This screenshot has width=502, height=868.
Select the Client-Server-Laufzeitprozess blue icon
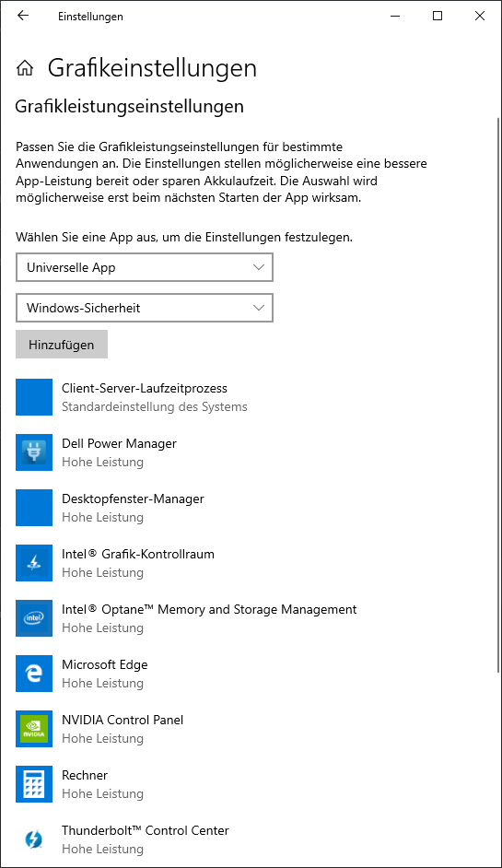[x=34, y=397]
